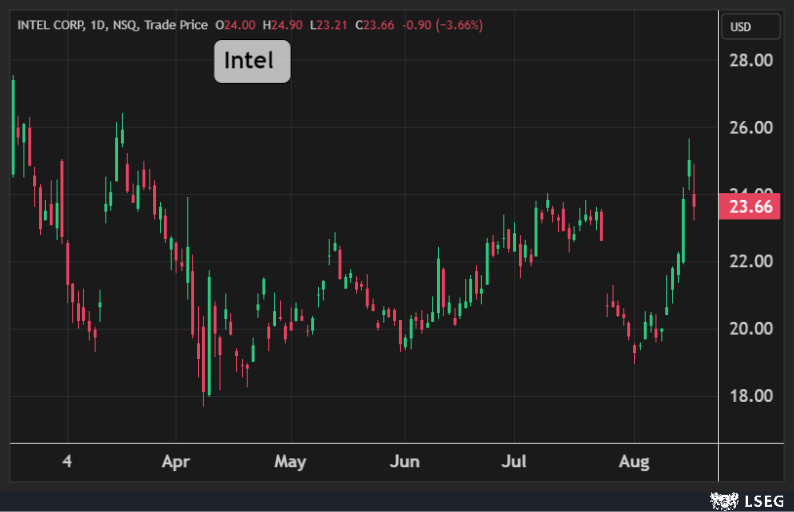Viewport: 794px width, 512px height.
Task: Click the 4 date axis label
Action: (x=67, y=461)
